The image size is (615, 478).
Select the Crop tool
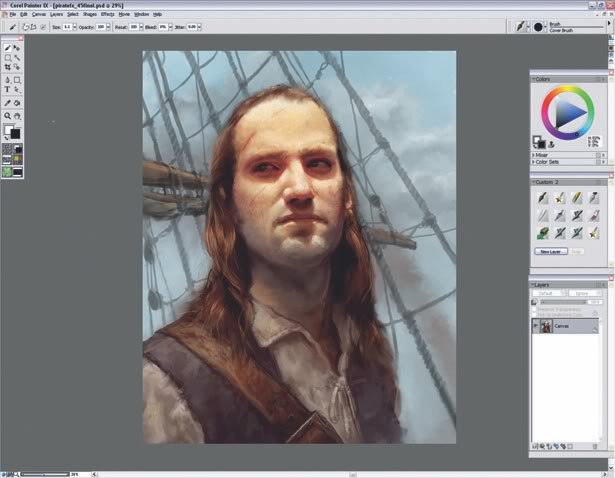7,67
